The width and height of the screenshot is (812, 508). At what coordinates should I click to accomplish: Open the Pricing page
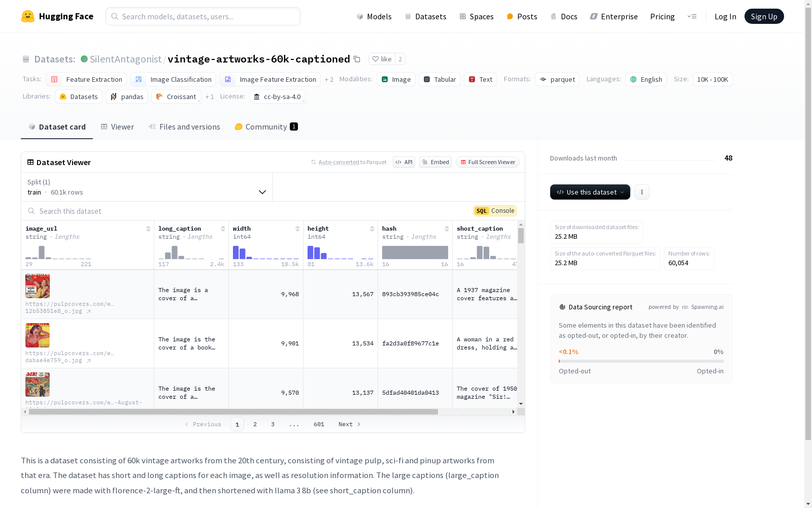pos(662,16)
